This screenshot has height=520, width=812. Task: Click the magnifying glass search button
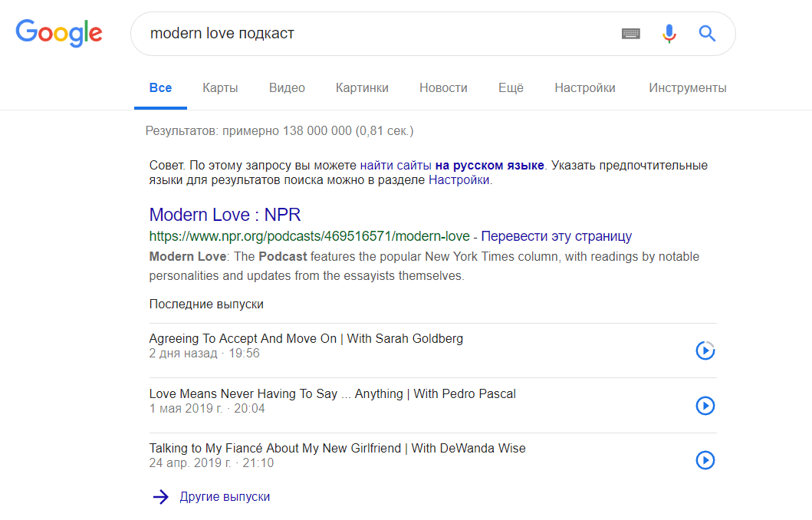point(707,34)
